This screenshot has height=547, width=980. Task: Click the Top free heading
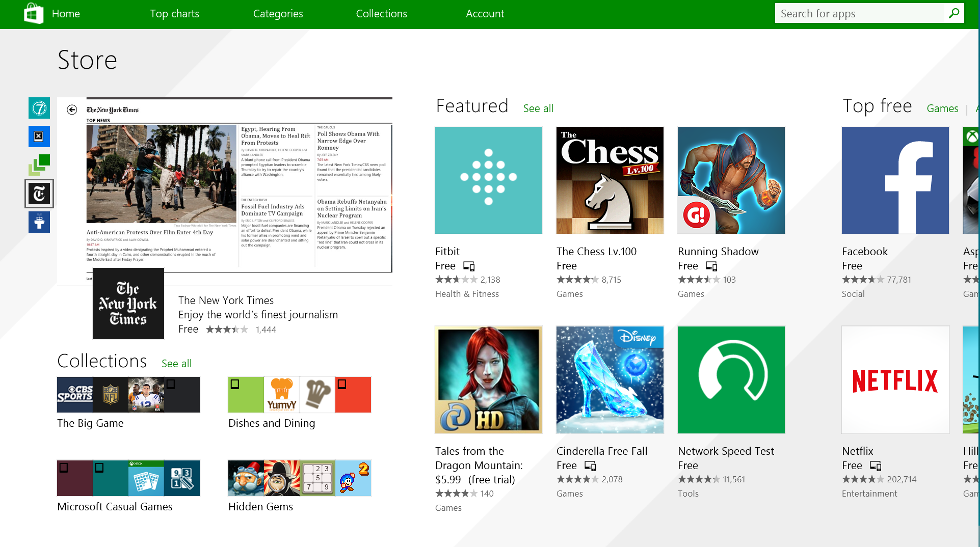tap(877, 106)
